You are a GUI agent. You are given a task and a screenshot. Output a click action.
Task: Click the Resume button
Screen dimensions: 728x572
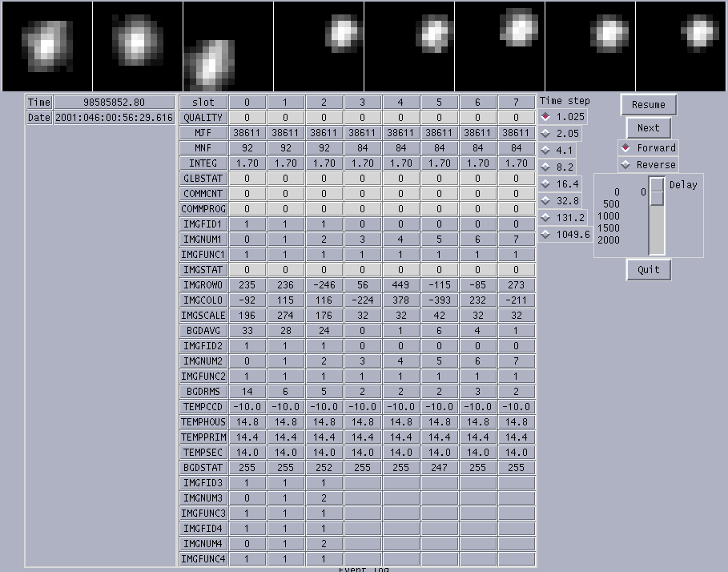coord(649,104)
